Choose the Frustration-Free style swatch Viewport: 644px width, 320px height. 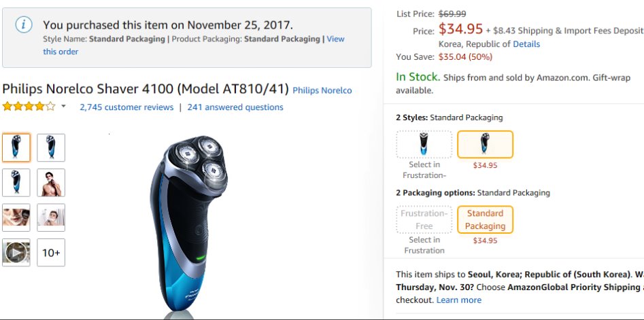424,144
